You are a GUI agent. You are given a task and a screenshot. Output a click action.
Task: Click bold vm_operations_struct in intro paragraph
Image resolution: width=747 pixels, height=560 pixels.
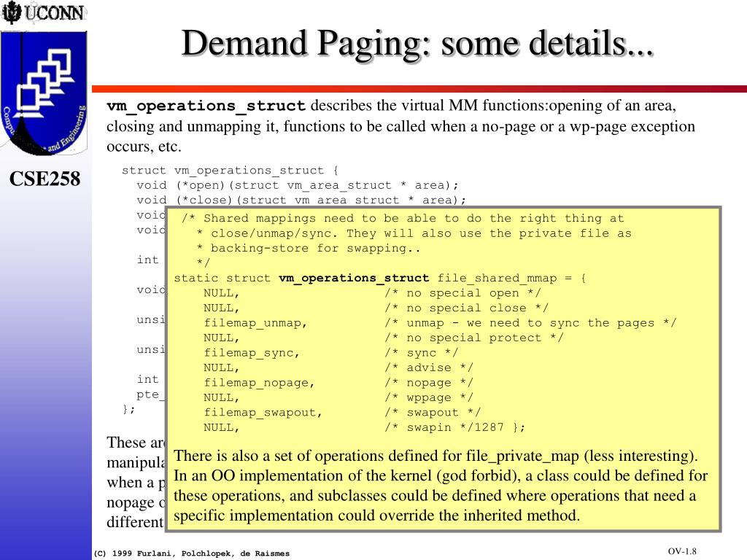click(x=206, y=106)
